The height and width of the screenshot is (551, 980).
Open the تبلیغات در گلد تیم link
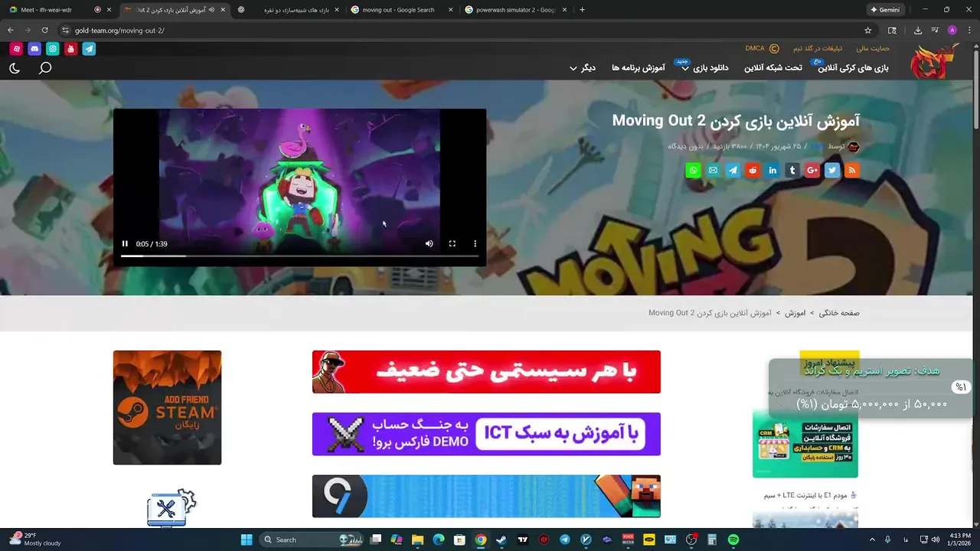coord(818,48)
